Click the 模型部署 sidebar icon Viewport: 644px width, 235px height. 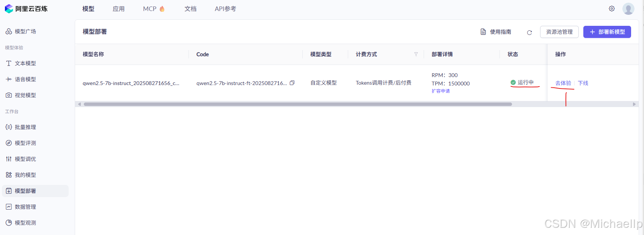9,191
